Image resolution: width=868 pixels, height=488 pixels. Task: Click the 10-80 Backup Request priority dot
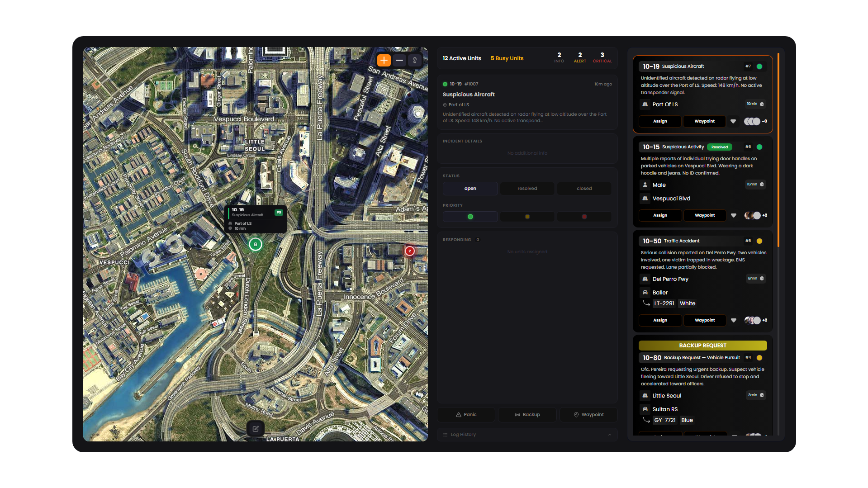point(759,358)
